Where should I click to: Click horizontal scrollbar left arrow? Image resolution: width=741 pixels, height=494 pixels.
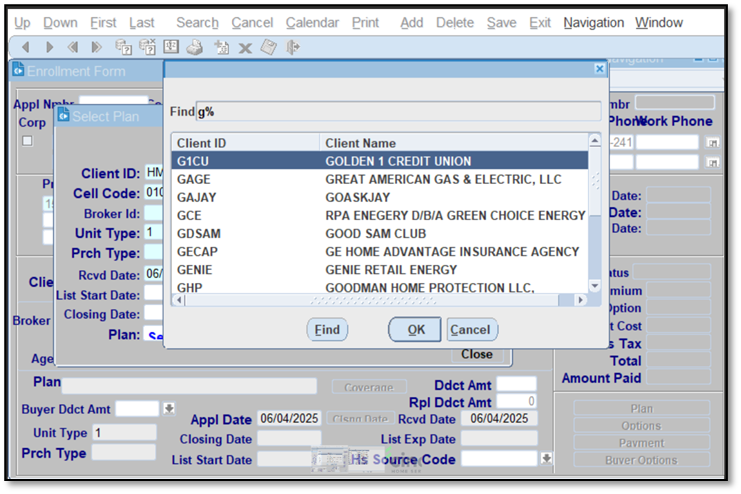click(179, 300)
